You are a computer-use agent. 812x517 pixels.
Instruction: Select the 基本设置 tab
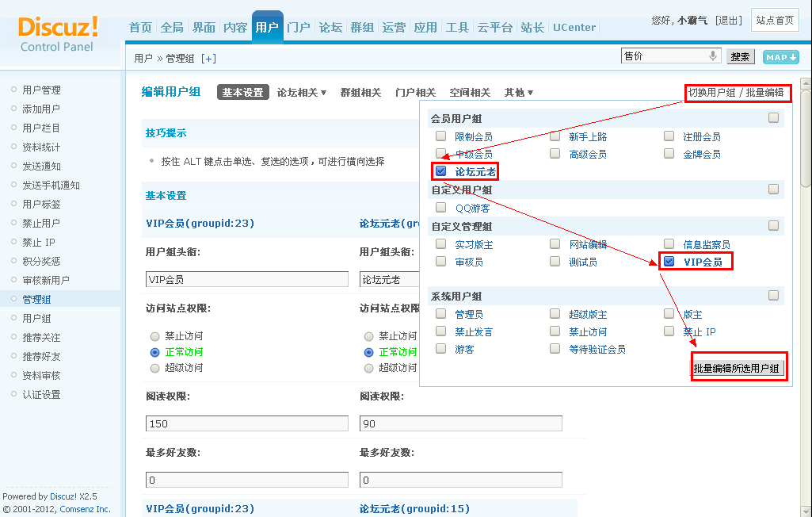click(x=243, y=92)
